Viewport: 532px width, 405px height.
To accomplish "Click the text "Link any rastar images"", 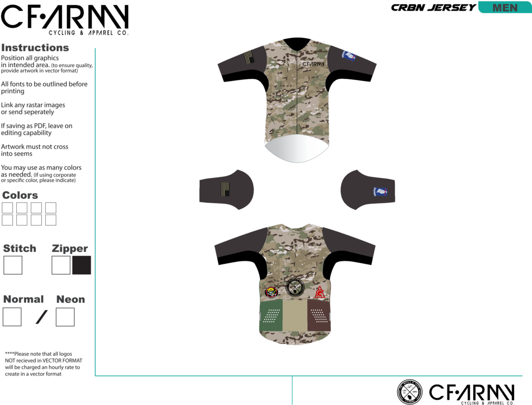I will pos(33,105).
